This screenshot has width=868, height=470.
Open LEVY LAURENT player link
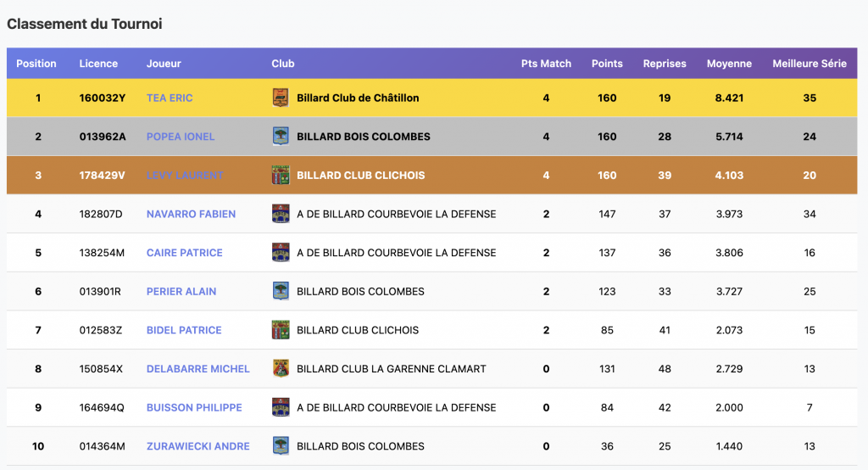pyautogui.click(x=185, y=176)
